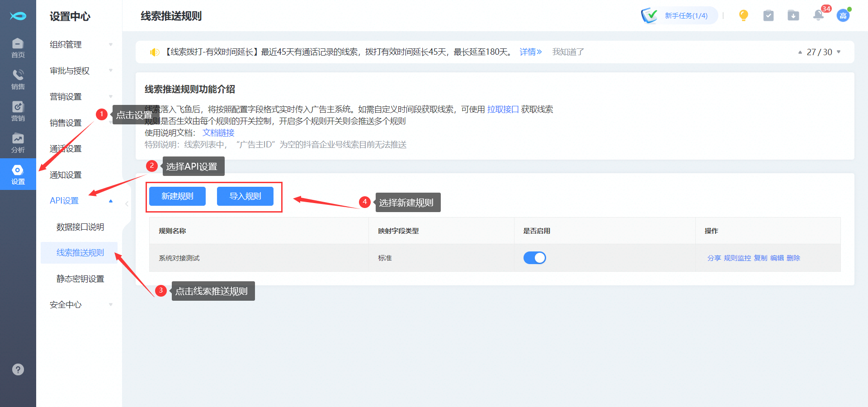The image size is (868, 407).
Task: Open the 文档链接 documentation link
Action: click(218, 133)
